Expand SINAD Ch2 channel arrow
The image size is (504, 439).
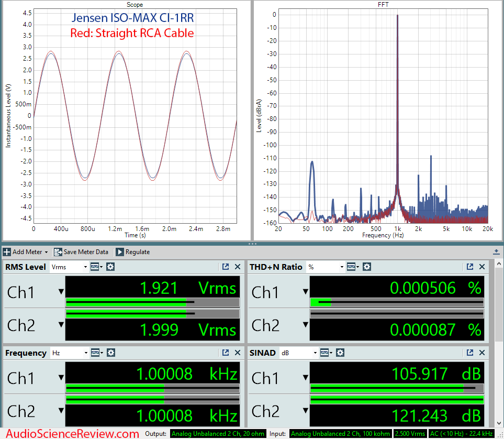pyautogui.click(x=306, y=410)
